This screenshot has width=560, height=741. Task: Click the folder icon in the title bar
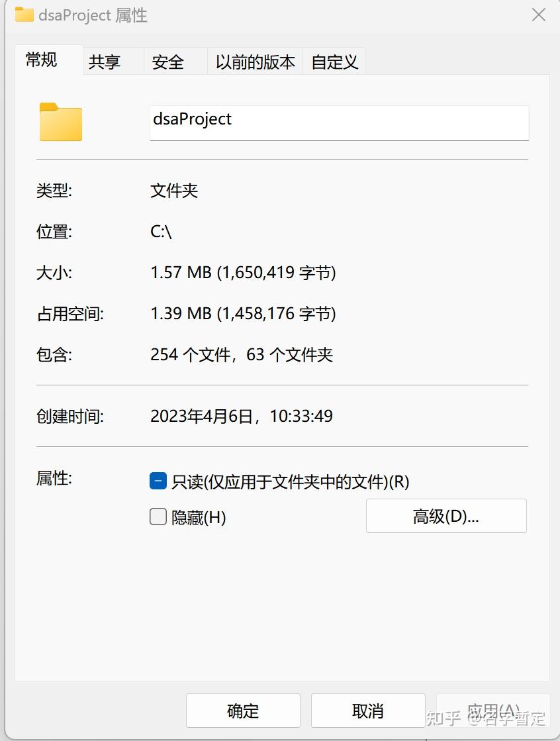(24, 15)
